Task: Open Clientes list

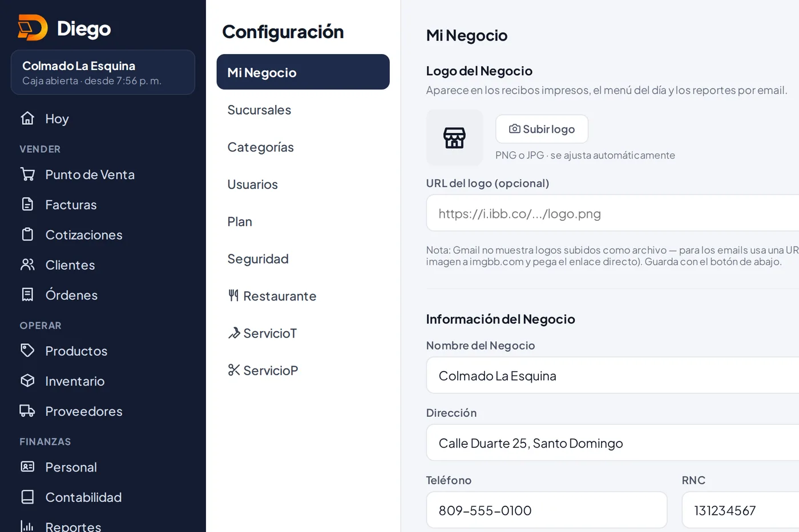Action: tap(103, 265)
